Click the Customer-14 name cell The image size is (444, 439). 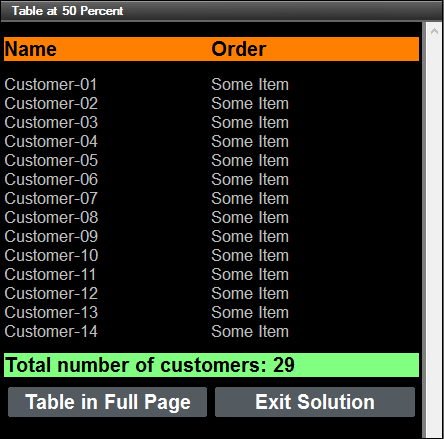[51, 331]
